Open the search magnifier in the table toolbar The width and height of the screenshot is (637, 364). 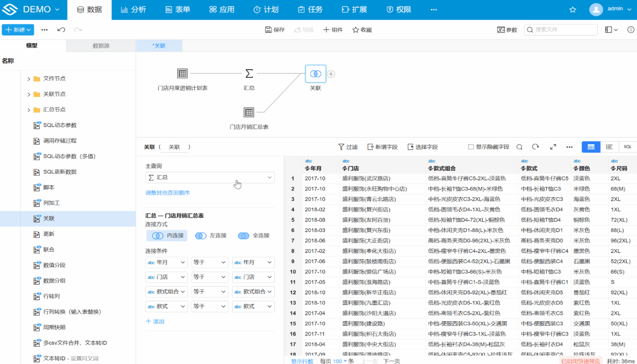click(519, 147)
